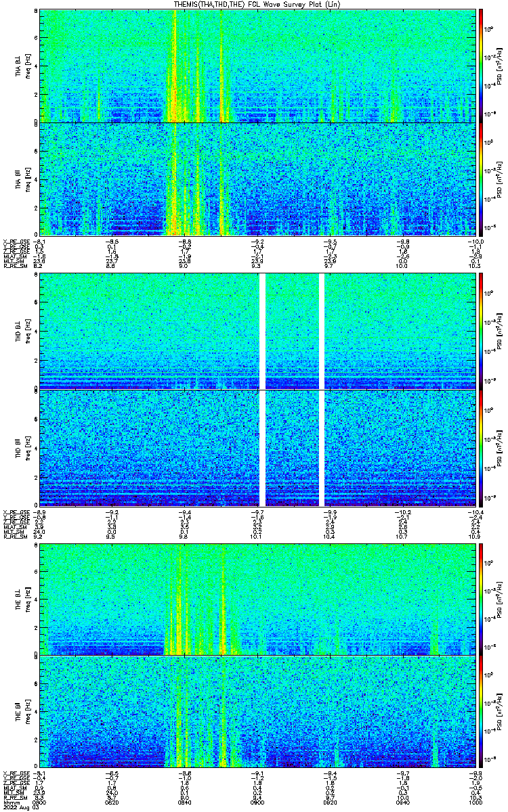Click the THEMIS FGL Wave Survey Plot title
Viewport: 508px width, 812px height.
click(x=256, y=4)
